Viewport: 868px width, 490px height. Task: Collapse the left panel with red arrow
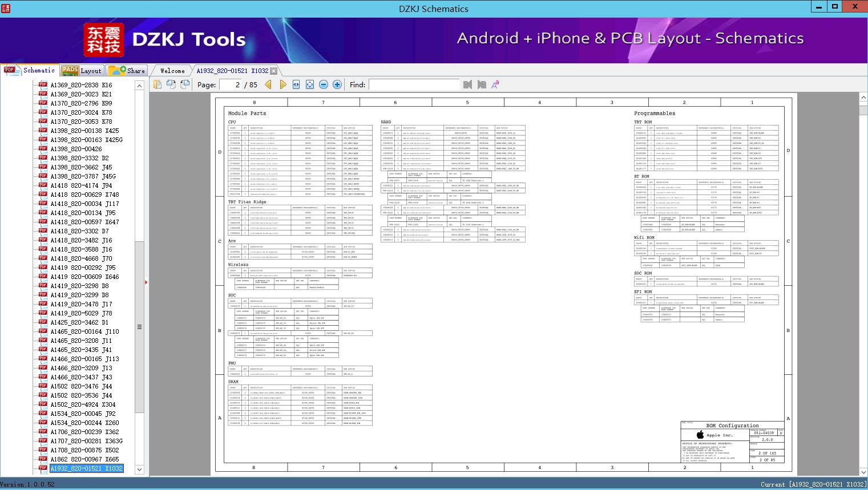(x=147, y=282)
